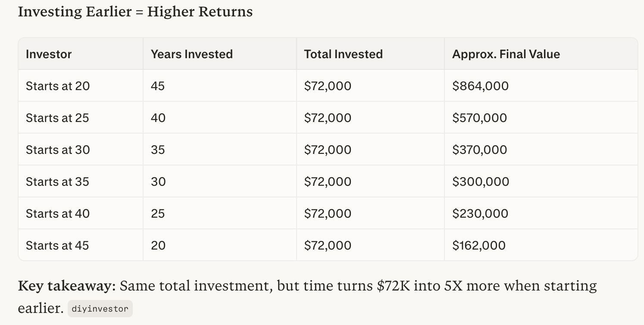Select the "Starts at 45" cell
Screen dimensions: 644x325
(57, 246)
